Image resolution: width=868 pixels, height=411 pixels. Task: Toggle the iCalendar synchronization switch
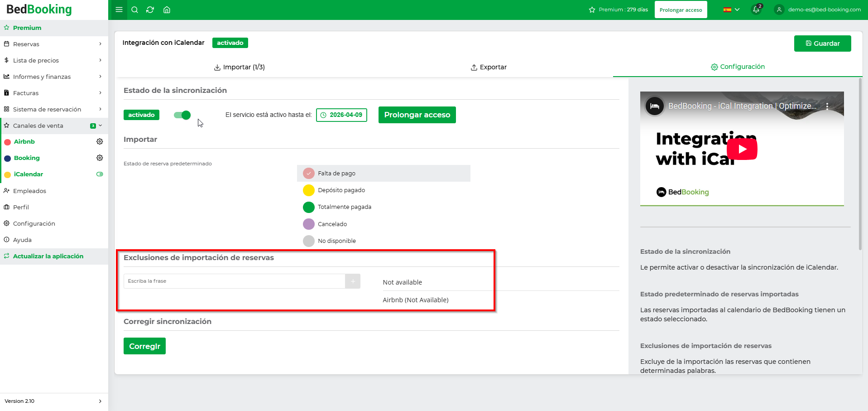[182, 115]
